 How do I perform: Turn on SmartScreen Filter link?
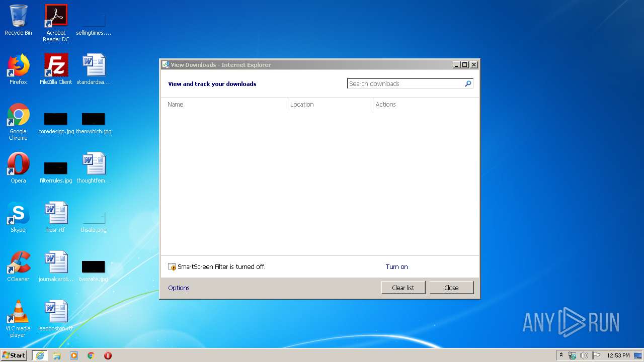pos(396,267)
